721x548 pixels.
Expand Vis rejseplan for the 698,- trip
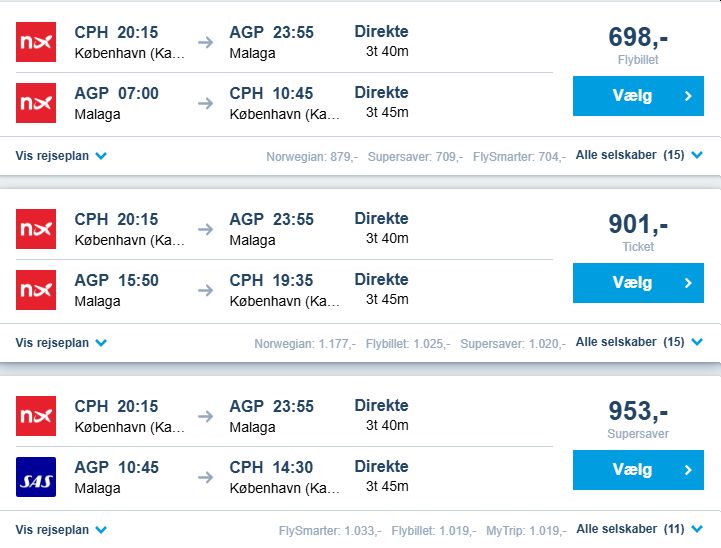60,156
